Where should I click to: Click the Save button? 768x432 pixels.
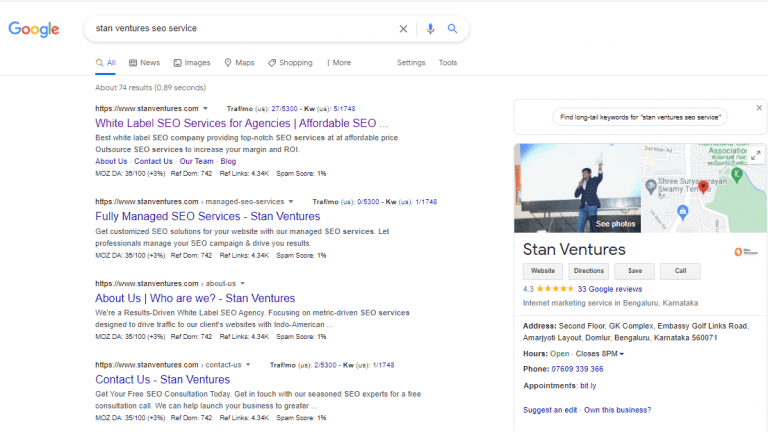pyautogui.click(x=635, y=271)
